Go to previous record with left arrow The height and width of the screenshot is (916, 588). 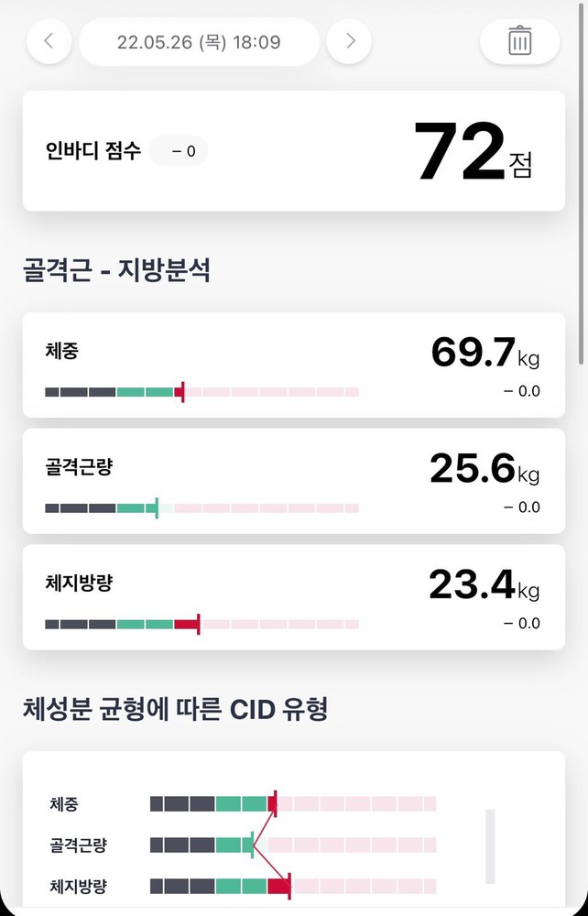click(49, 41)
